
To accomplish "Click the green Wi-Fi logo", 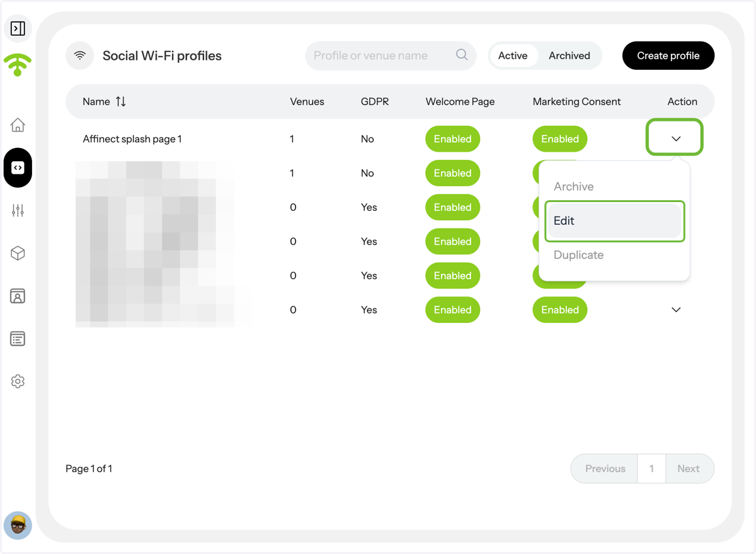I will pos(18,65).
